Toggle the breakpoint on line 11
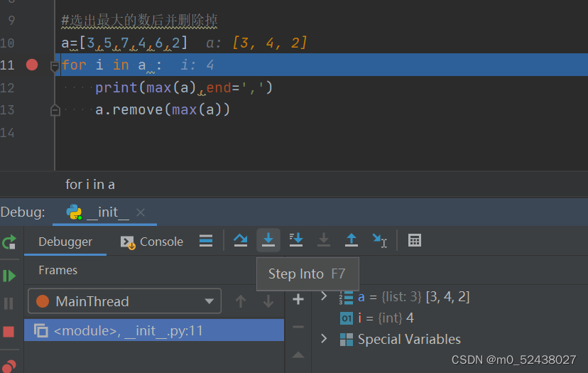Viewport: 588px width, 373px height. coord(32,65)
